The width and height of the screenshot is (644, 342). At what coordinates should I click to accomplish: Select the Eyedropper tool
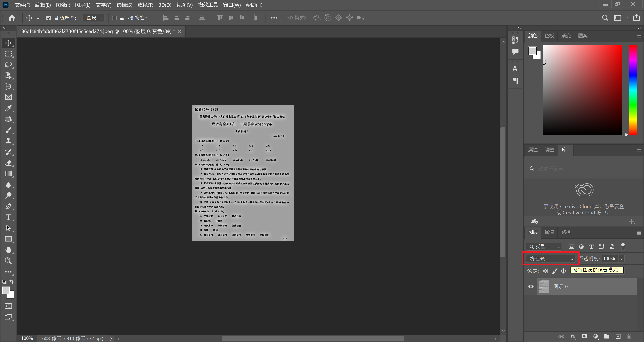point(8,108)
